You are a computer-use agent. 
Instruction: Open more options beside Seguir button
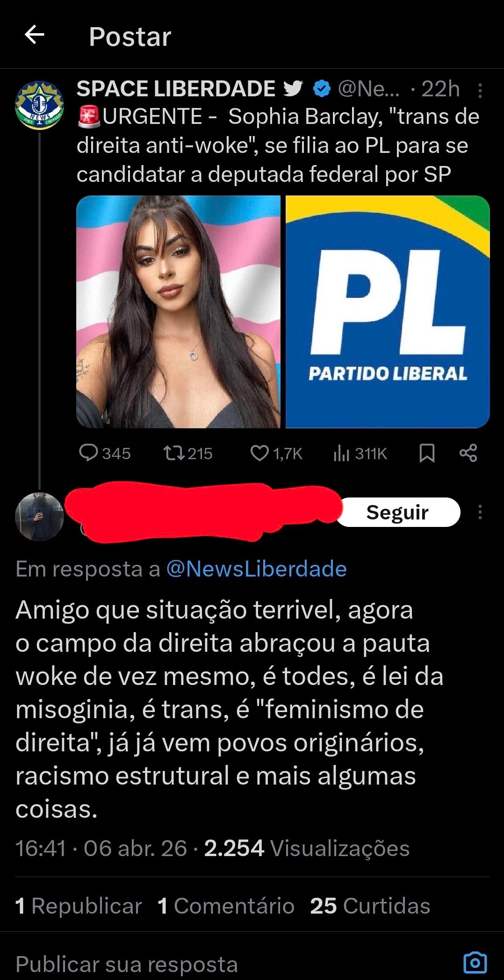click(480, 512)
